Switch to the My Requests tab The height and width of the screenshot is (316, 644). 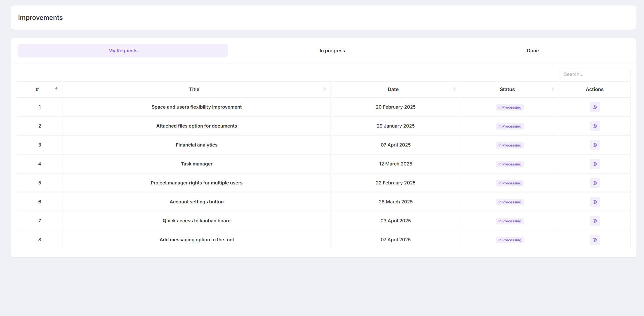(x=123, y=51)
